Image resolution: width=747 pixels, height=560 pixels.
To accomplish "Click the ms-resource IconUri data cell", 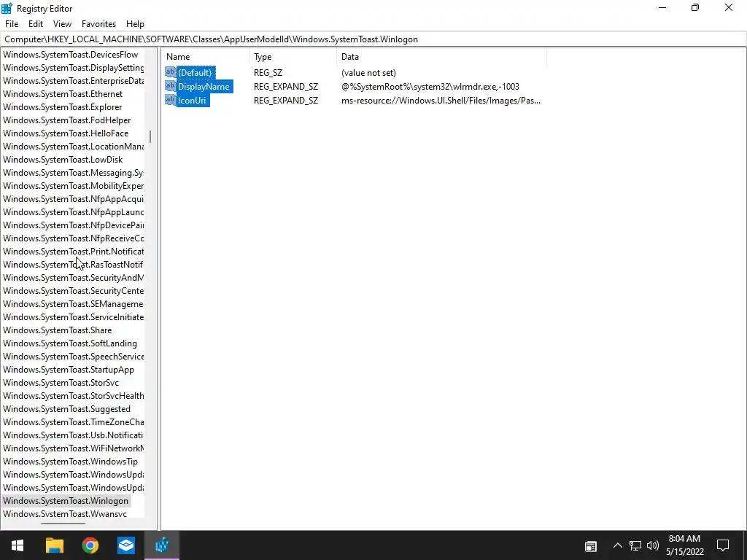I will 441,100.
